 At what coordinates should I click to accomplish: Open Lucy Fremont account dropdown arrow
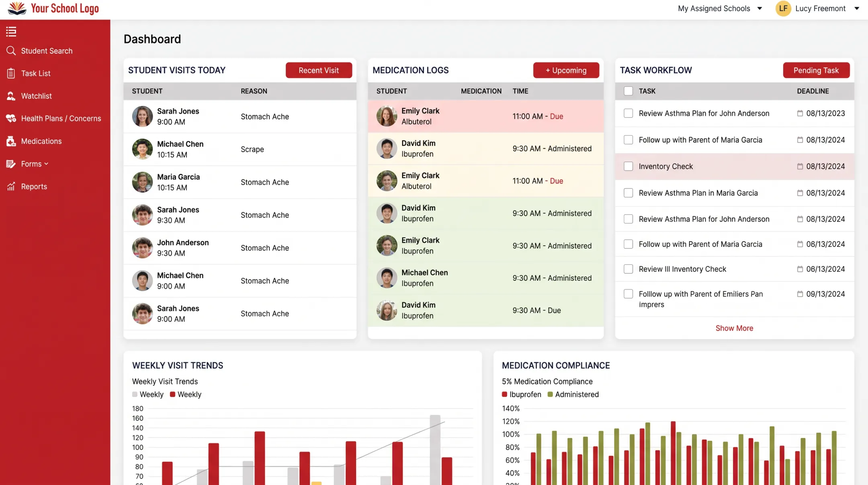(x=856, y=8)
